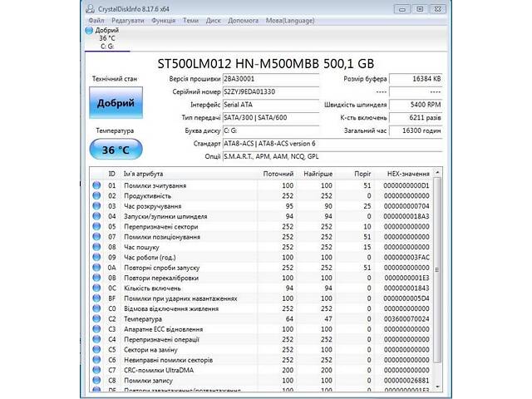The width and height of the screenshot is (532, 399).
Task: Click the Поточний column header
Action: coord(277,174)
